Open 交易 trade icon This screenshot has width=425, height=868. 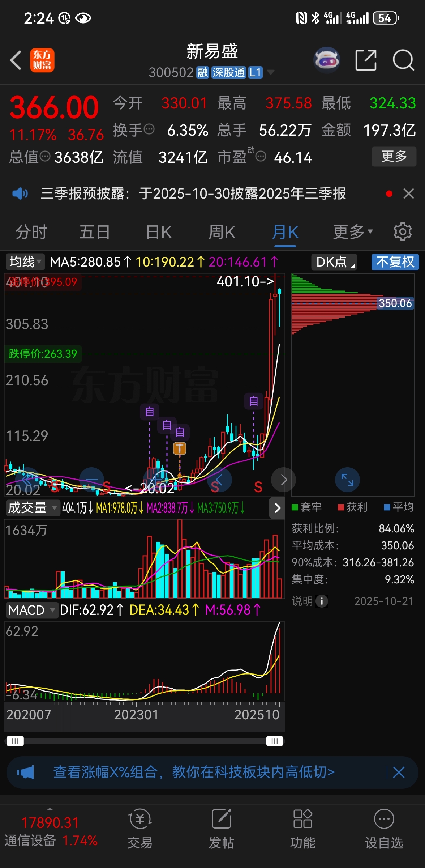pos(140,828)
